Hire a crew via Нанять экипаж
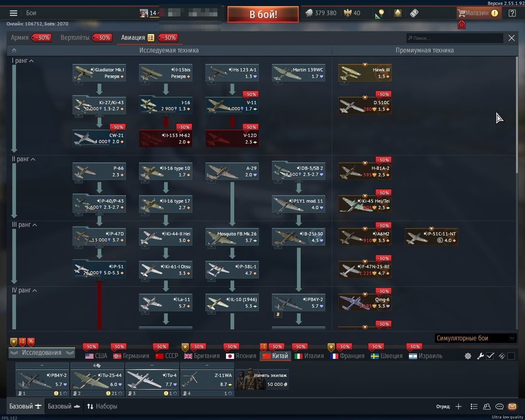The image size is (525, 420). [x=262, y=379]
